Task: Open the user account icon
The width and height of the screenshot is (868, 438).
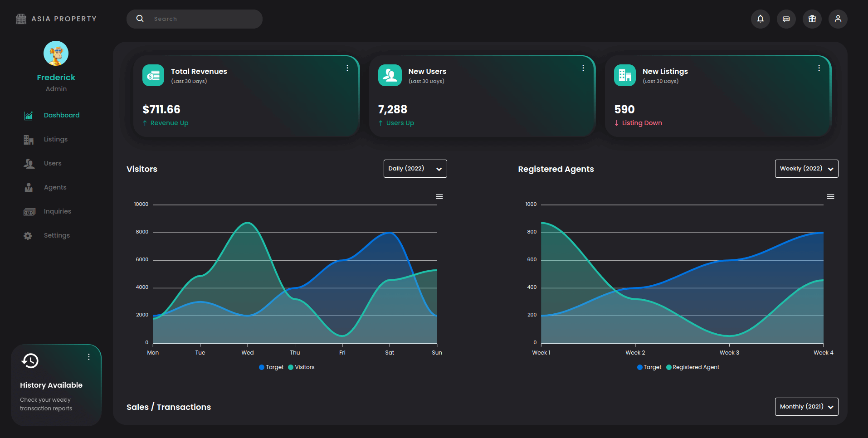Action: pyautogui.click(x=838, y=19)
